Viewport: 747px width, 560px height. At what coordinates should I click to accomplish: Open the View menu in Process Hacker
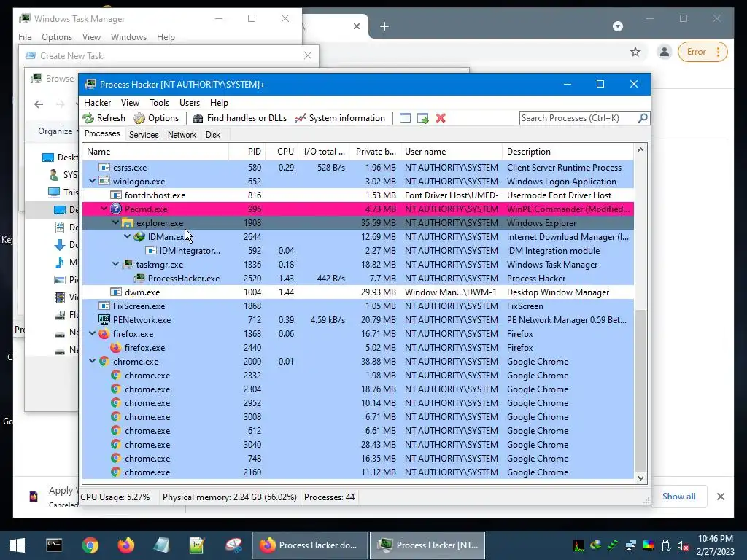point(130,102)
